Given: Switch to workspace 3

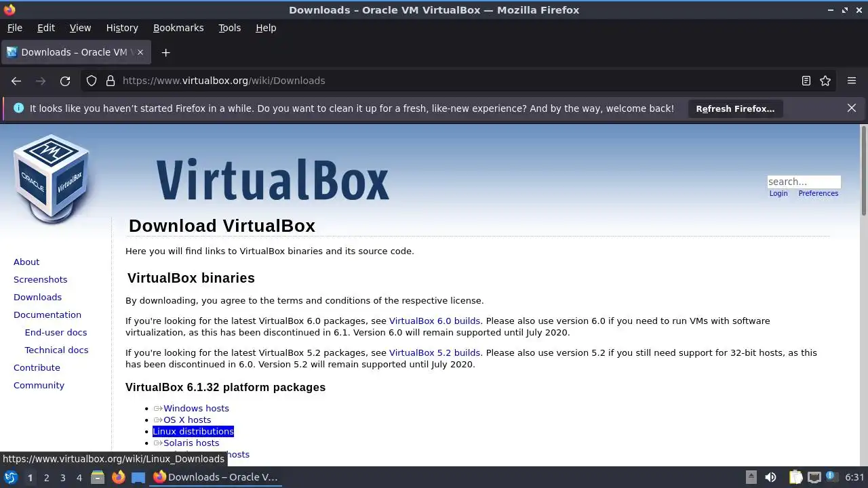Looking at the screenshot, I should (62, 477).
